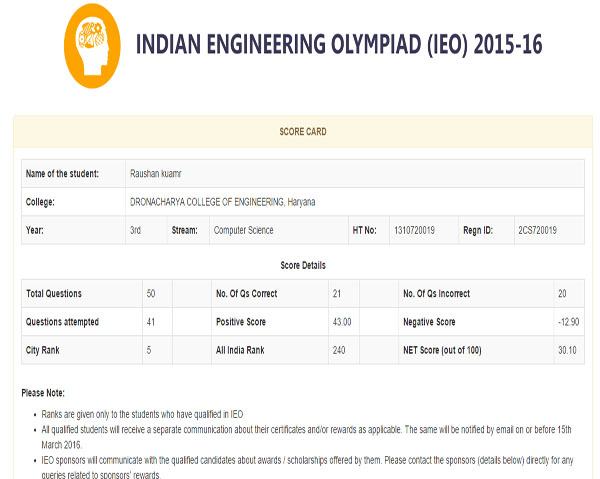Click the 'Year:' label
Screen dimensions: 600x479
[35, 230]
